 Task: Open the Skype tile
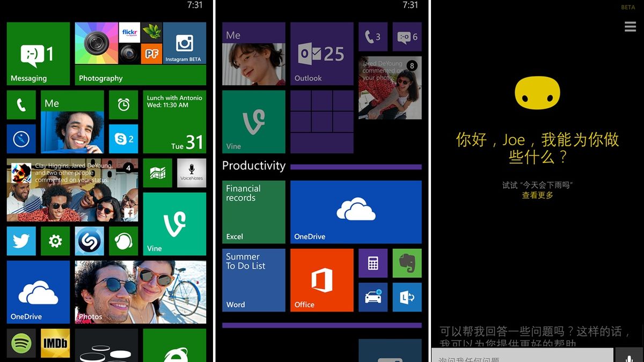[123, 139]
